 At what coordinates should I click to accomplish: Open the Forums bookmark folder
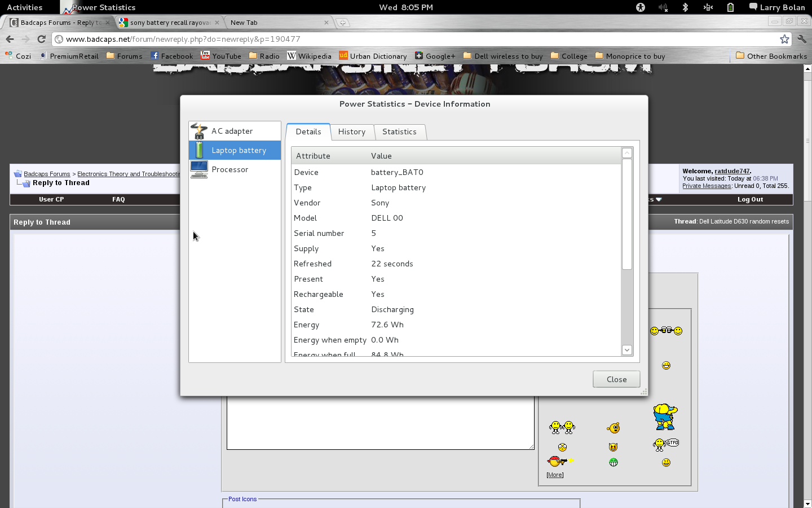[124, 56]
